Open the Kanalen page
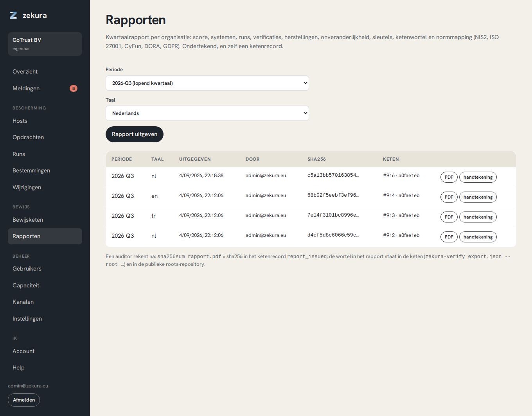 45,302
